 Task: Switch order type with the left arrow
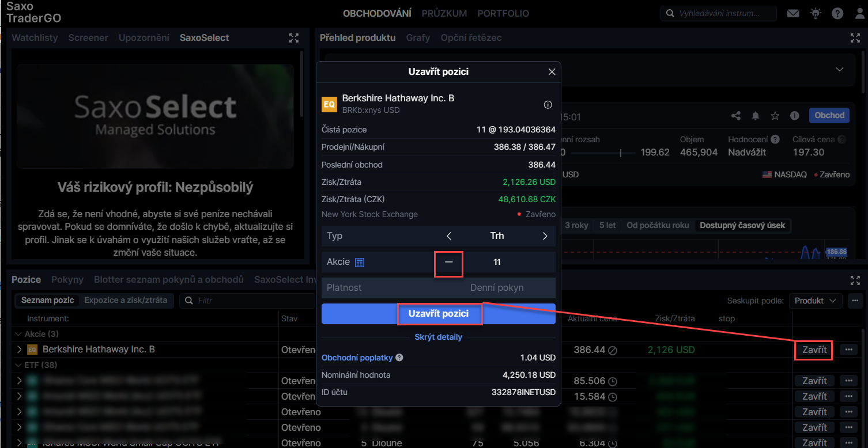point(449,236)
